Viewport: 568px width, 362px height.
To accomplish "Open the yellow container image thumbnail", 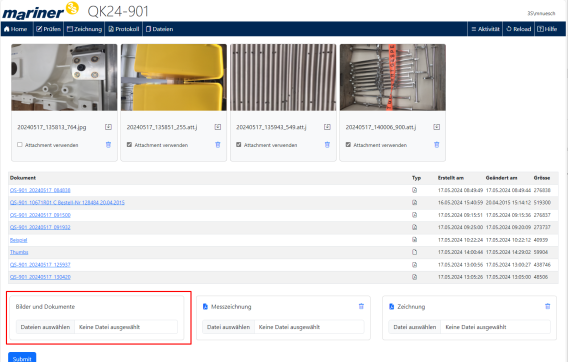I will click(x=174, y=77).
